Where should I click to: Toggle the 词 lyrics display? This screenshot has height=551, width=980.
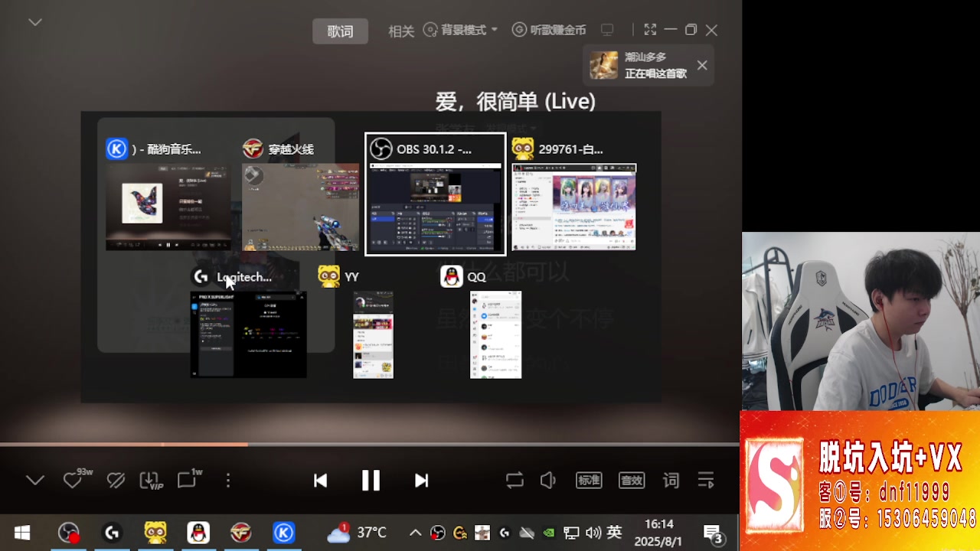[671, 481]
